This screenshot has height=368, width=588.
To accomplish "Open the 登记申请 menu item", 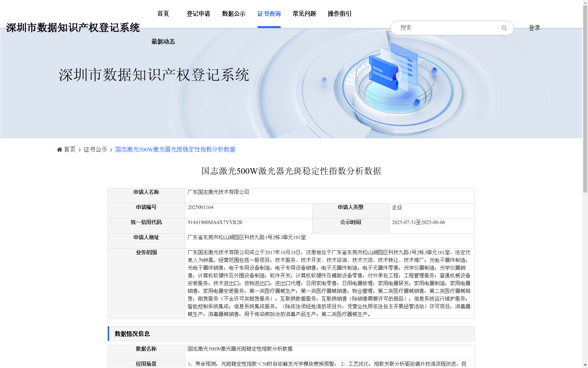I will tap(198, 14).
